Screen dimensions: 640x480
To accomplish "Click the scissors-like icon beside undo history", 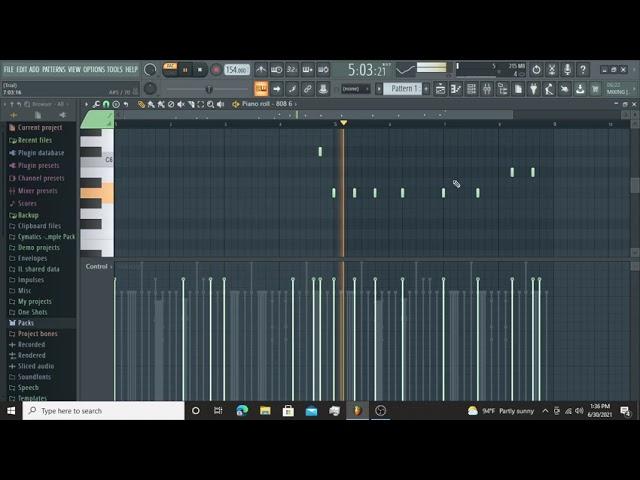I will tap(552, 70).
